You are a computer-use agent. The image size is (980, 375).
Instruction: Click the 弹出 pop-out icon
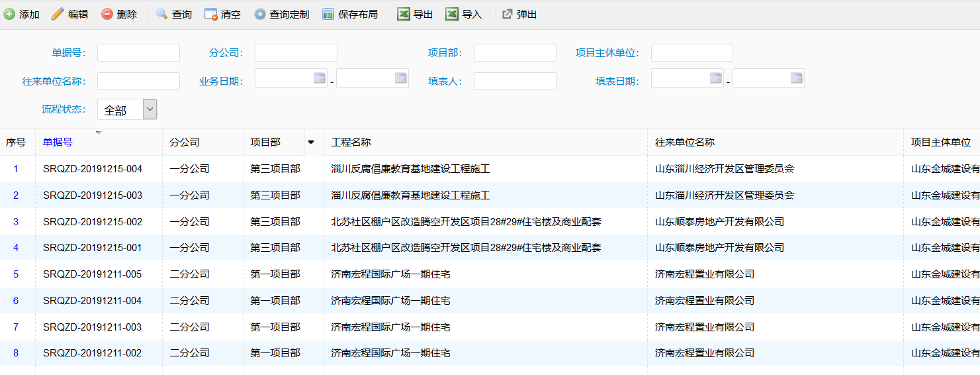(507, 14)
